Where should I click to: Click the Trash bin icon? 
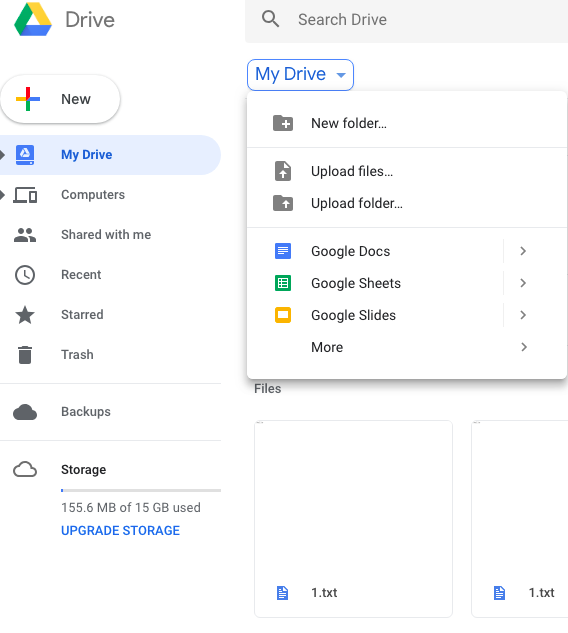click(25, 355)
